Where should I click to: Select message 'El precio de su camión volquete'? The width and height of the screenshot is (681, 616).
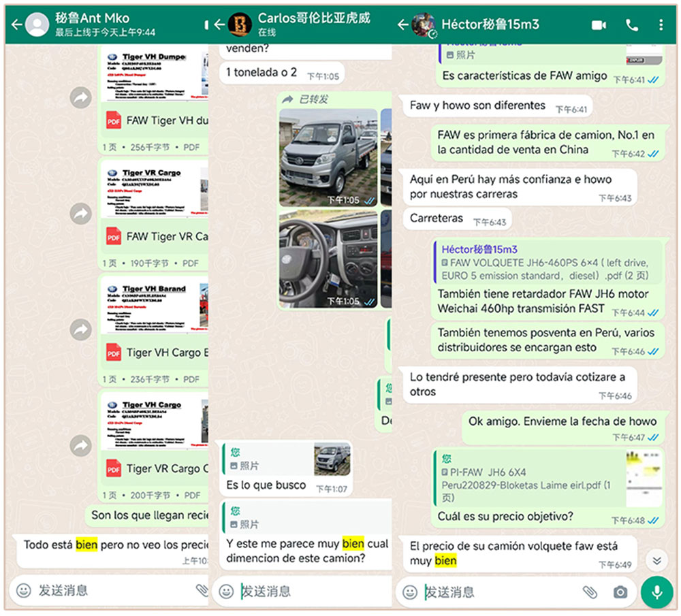coord(520,554)
